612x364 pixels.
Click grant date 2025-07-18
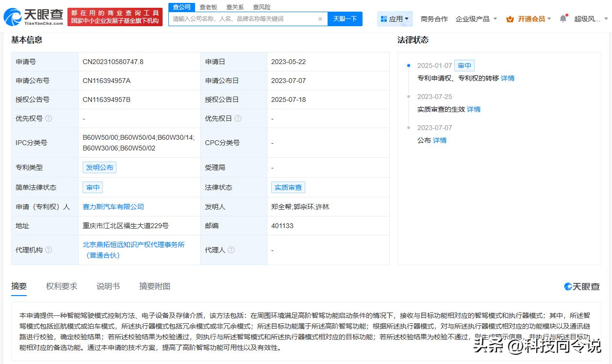pyautogui.click(x=288, y=99)
